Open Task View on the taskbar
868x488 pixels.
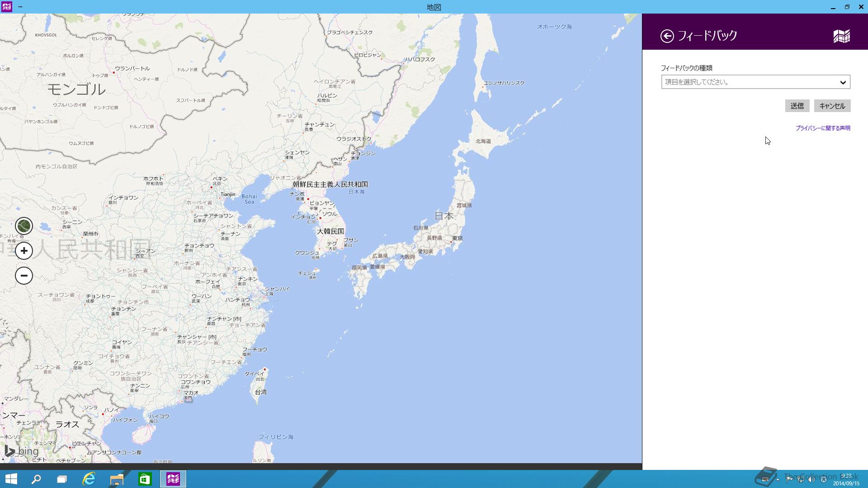click(62, 479)
